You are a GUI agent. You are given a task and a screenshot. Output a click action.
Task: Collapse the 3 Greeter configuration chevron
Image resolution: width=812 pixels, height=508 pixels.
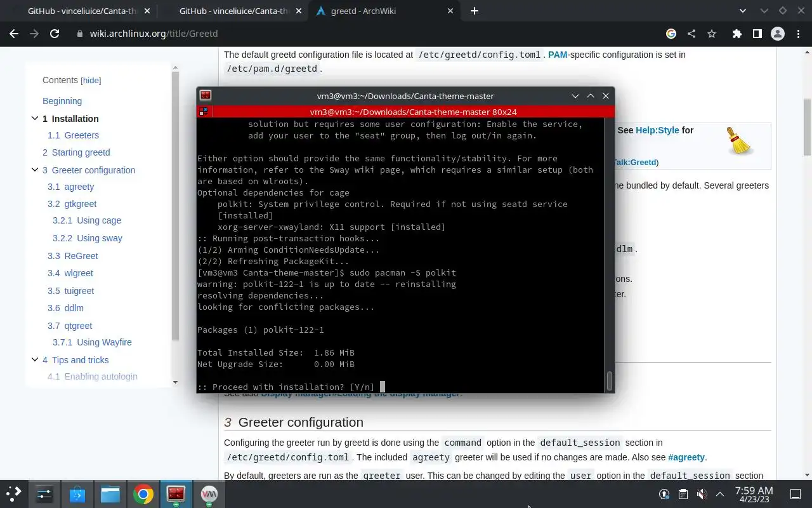tap(35, 170)
